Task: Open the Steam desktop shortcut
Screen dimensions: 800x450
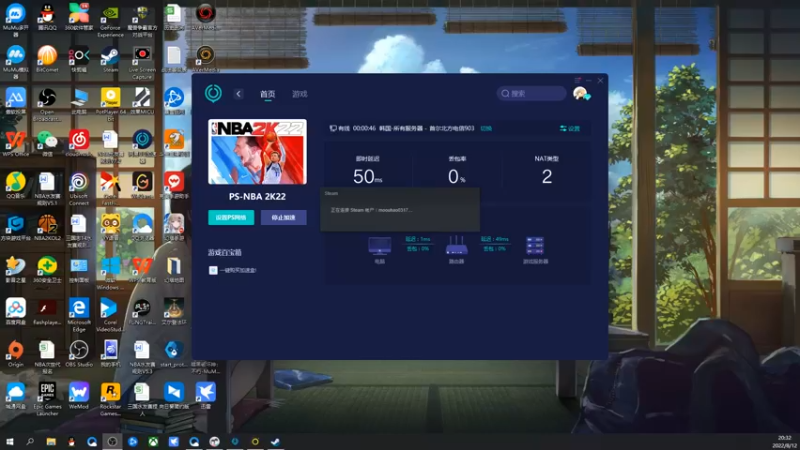Action: (x=110, y=59)
